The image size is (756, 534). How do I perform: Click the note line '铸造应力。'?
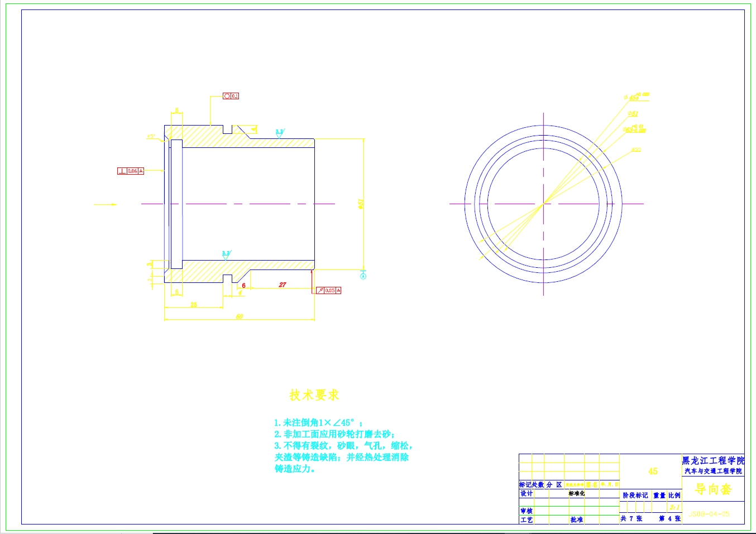point(295,469)
